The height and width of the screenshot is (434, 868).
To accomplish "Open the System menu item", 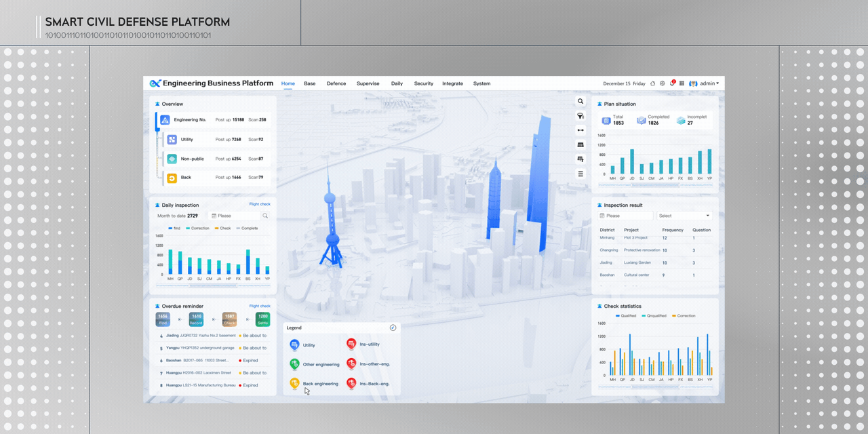I will coord(481,83).
